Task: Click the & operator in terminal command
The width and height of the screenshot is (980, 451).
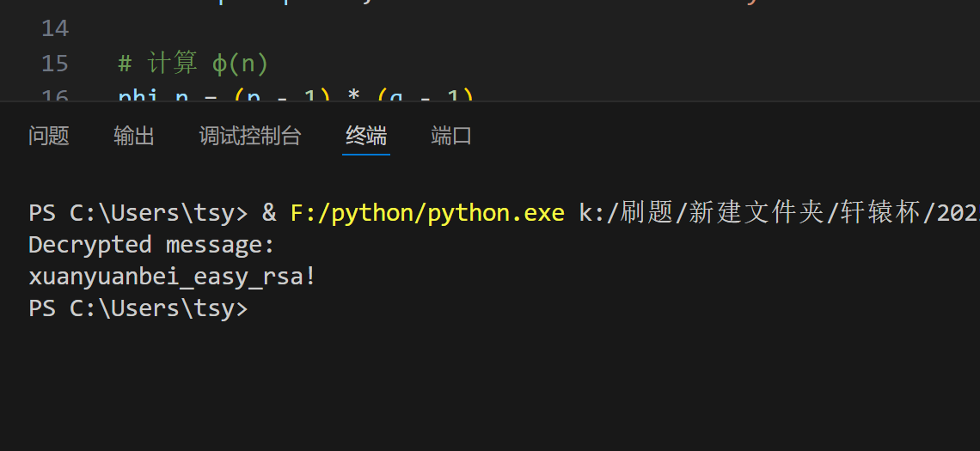Action: tap(269, 213)
